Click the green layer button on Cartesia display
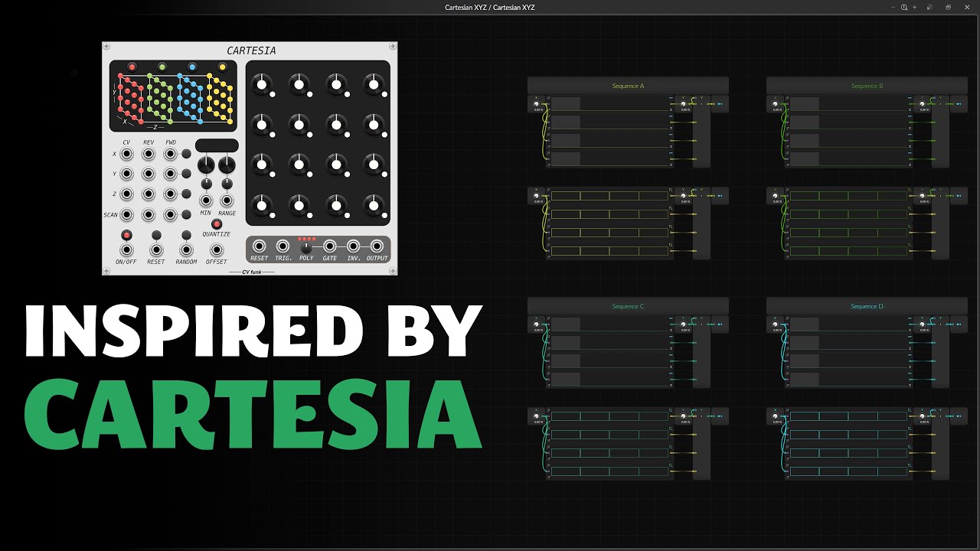980x551 pixels. [x=162, y=67]
